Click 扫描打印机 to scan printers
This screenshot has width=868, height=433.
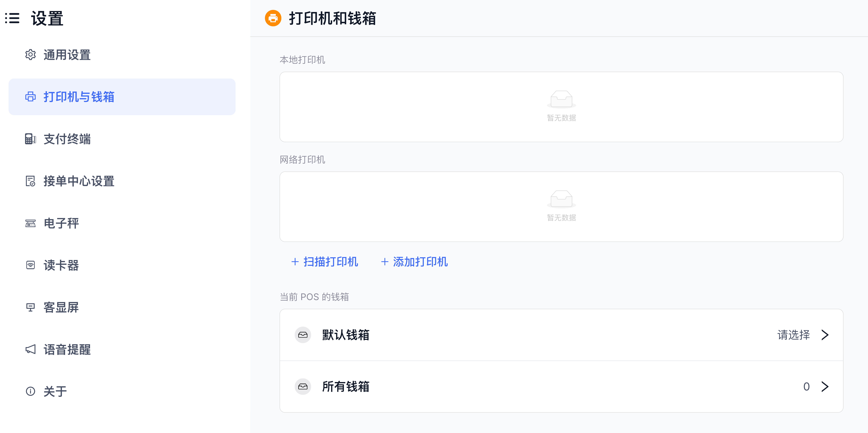[x=324, y=262]
